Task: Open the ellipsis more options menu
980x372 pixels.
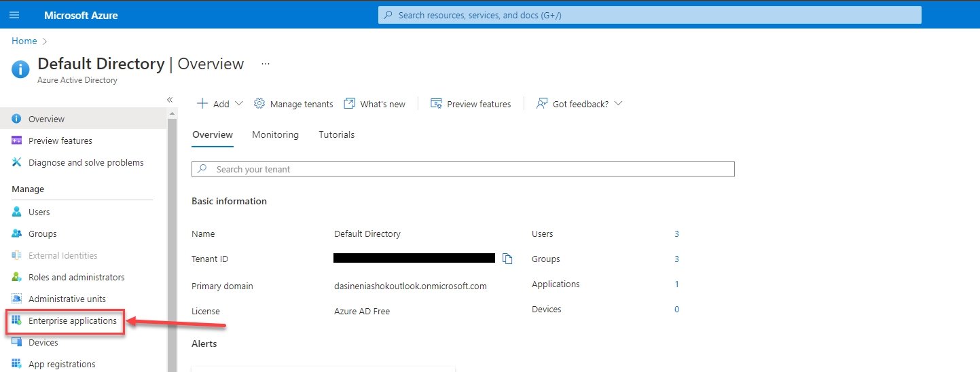Action: coord(266,64)
